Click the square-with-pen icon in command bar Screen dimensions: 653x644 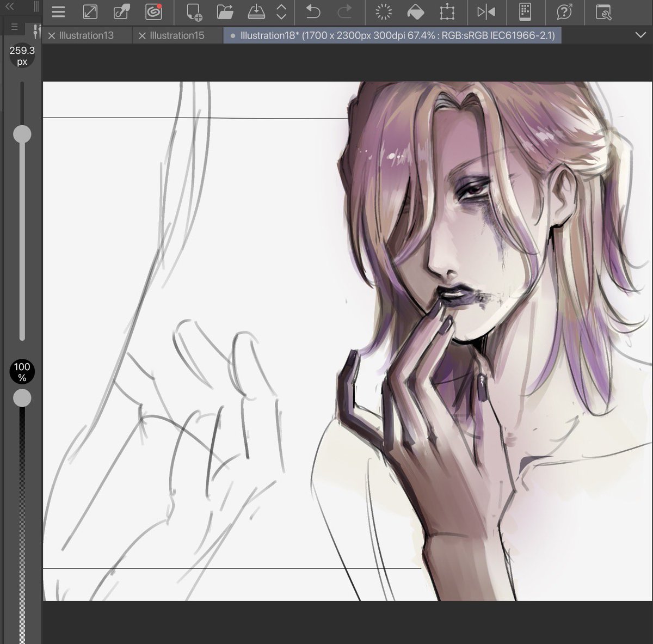[122, 11]
